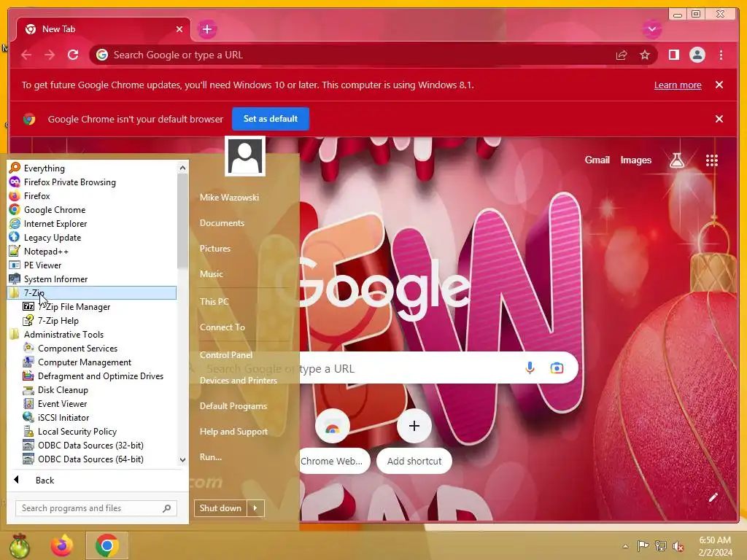Open Component Services

point(92,348)
